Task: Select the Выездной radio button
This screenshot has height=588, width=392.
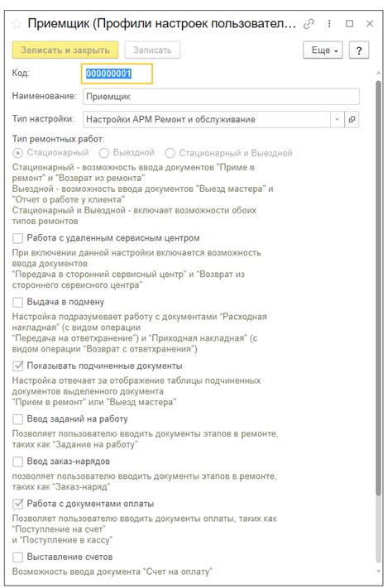Action: click(x=104, y=153)
